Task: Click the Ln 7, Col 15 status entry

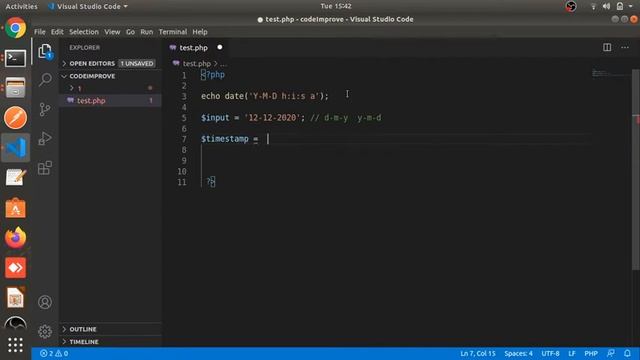Action: coord(478,353)
